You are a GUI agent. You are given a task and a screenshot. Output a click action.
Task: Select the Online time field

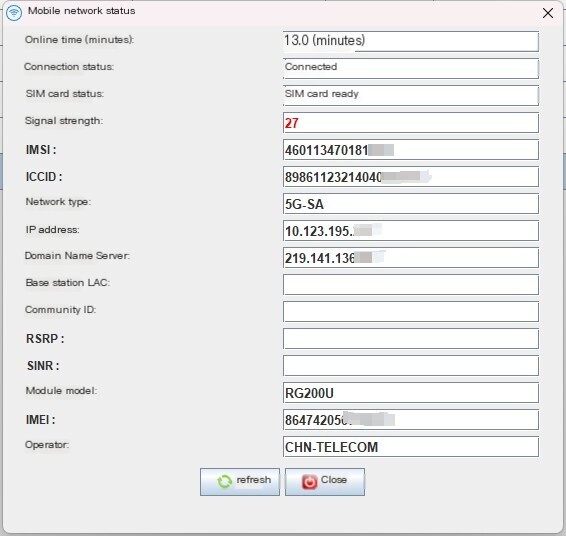click(x=411, y=42)
